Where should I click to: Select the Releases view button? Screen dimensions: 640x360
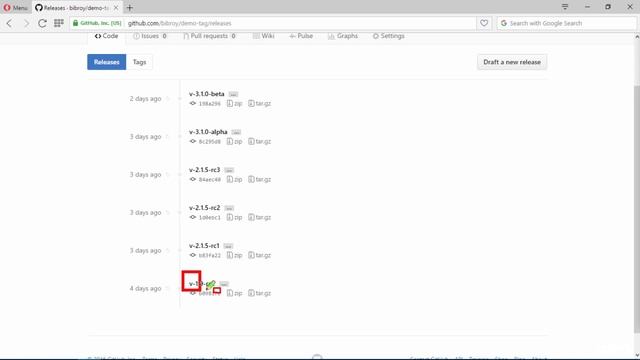tap(107, 62)
